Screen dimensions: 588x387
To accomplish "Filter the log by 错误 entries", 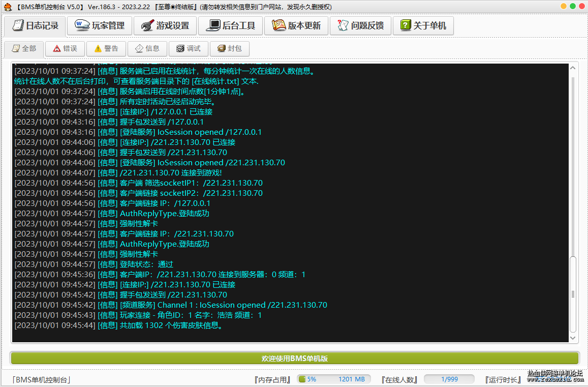I will [65, 48].
